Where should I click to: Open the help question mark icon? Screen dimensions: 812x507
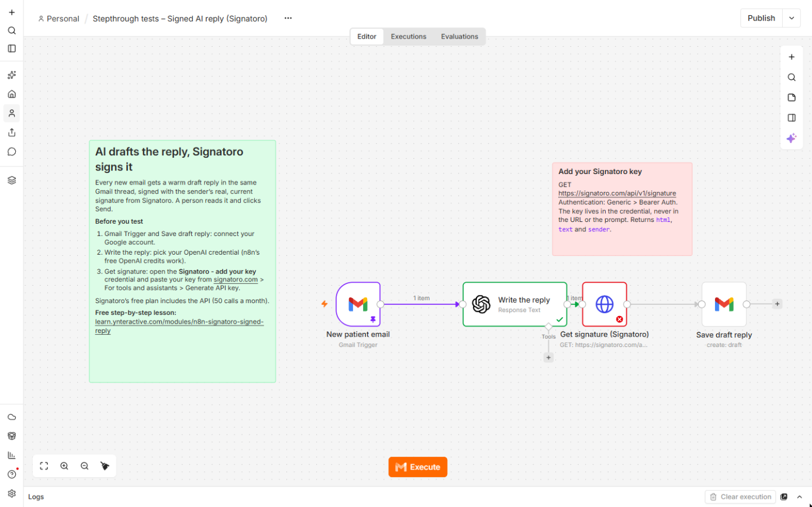tap(12, 474)
